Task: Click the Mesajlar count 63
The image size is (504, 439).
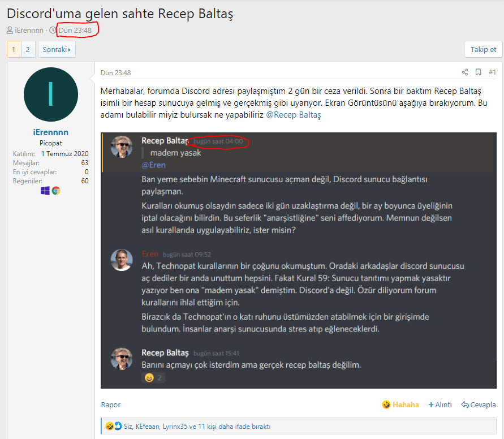Action: 84,163
